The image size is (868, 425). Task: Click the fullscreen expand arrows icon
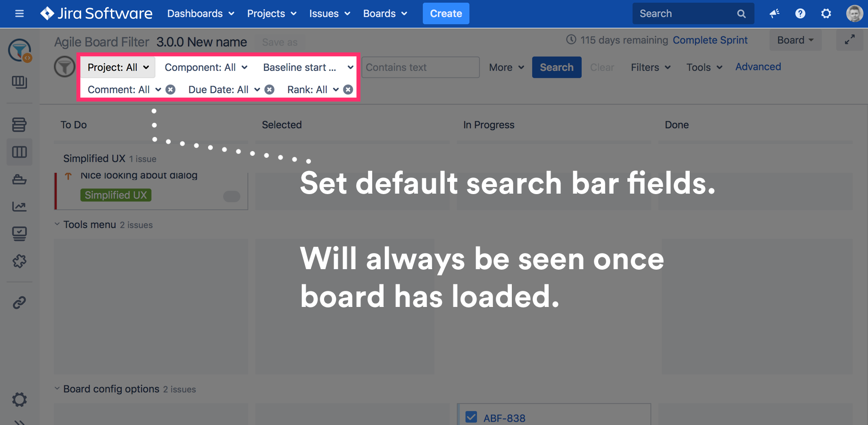(x=850, y=40)
